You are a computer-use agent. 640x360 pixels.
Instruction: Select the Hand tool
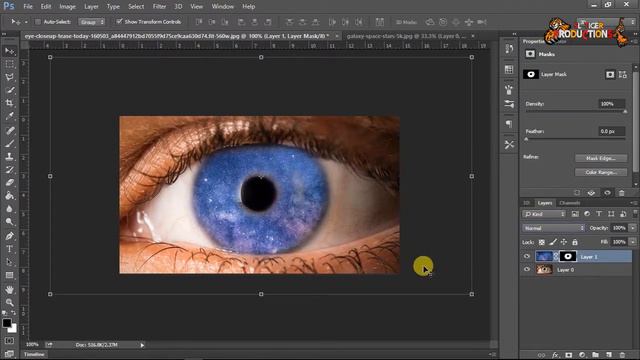tap(9, 290)
